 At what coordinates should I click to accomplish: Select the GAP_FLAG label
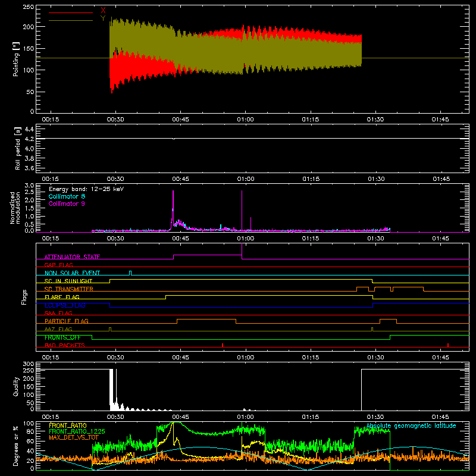coord(58,265)
